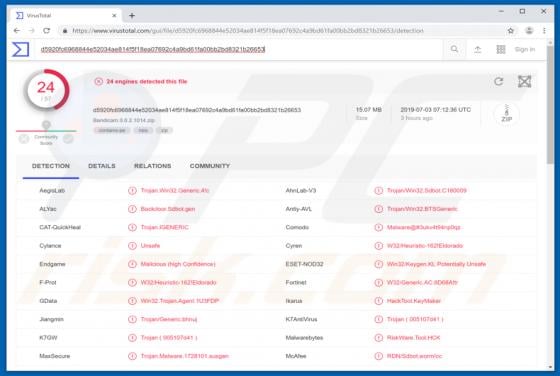Image resolution: width=560 pixels, height=376 pixels.
Task: Click browser forward arrow
Action: click(31, 31)
